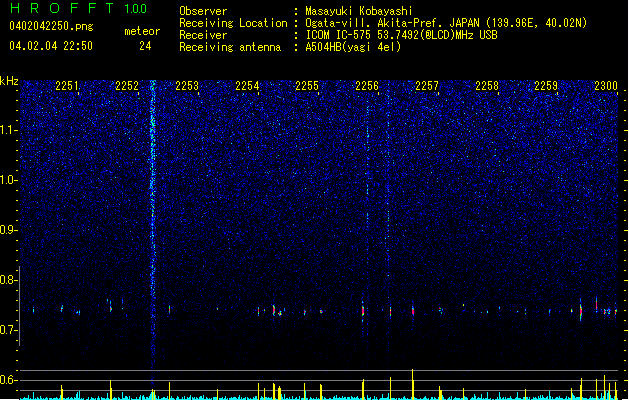Click the 'Receiving Location' field label

[233, 23]
